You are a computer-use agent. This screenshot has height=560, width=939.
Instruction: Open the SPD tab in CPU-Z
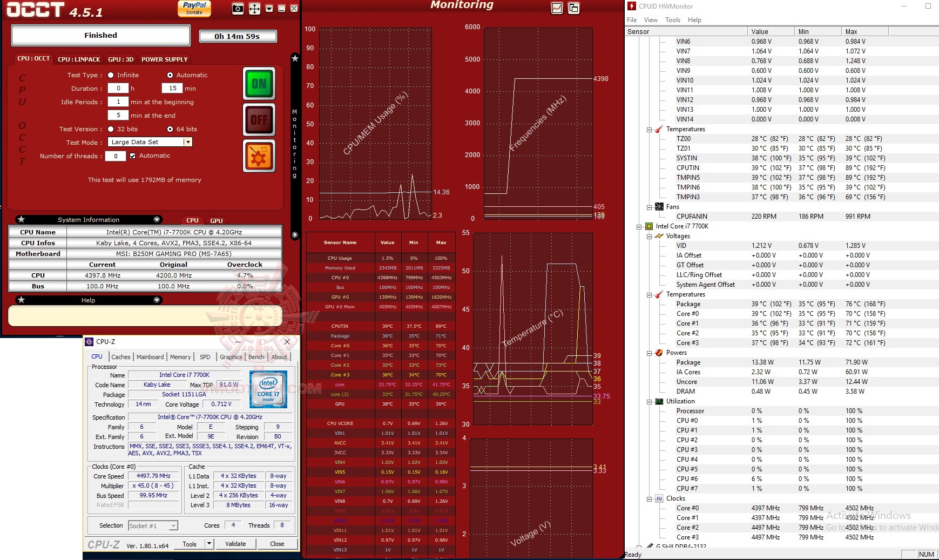click(x=205, y=357)
